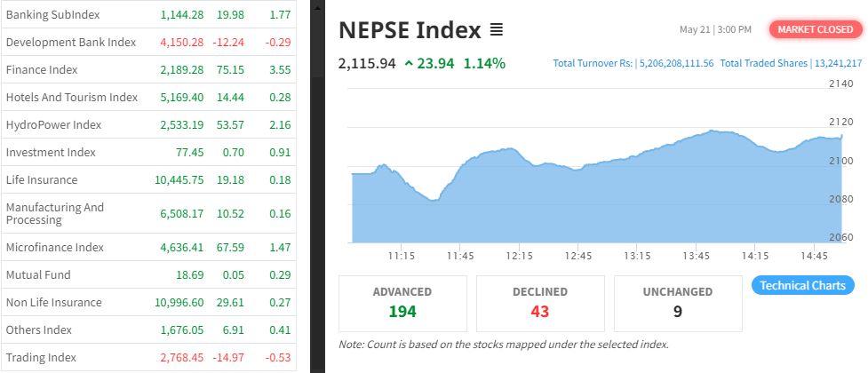Select the Investment Index row
The image size is (868, 373).
pos(51,153)
